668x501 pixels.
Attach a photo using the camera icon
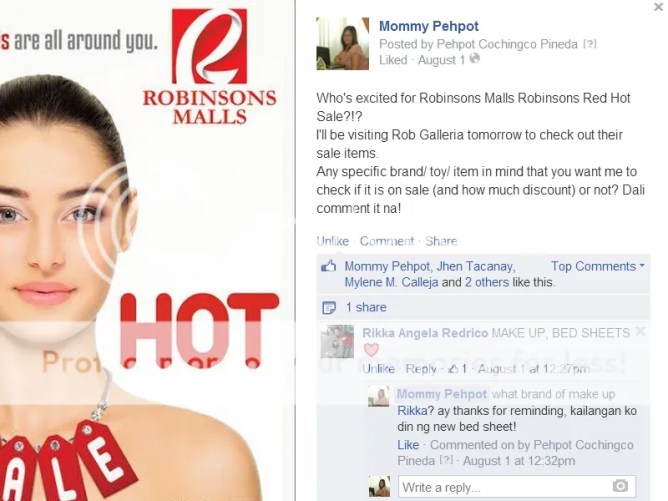620,485
